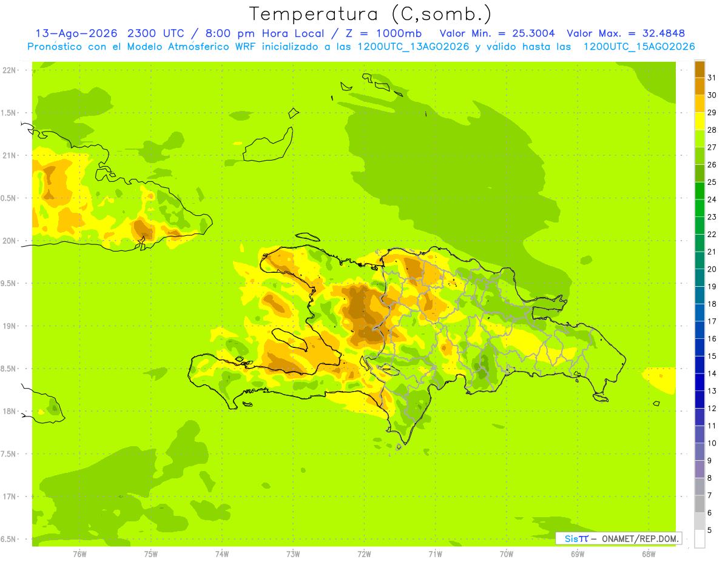Click the white legend swatch below value 5
This screenshot has width=728, height=562.
(x=699, y=538)
